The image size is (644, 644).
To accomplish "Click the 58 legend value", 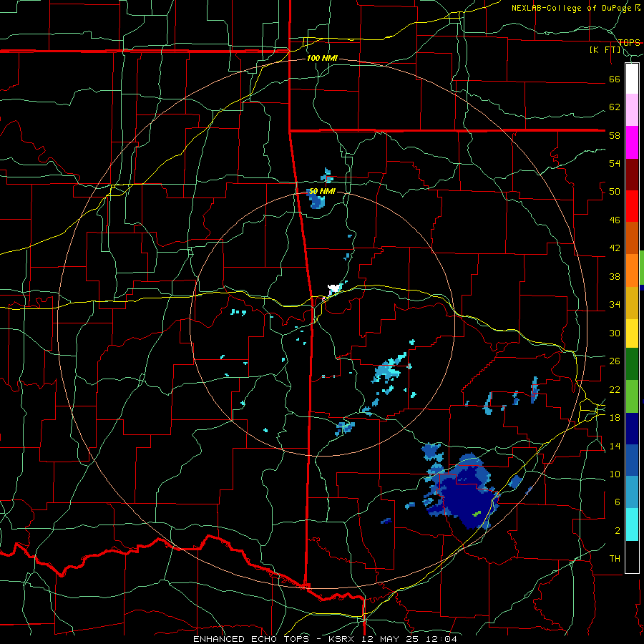I will coord(615,135).
